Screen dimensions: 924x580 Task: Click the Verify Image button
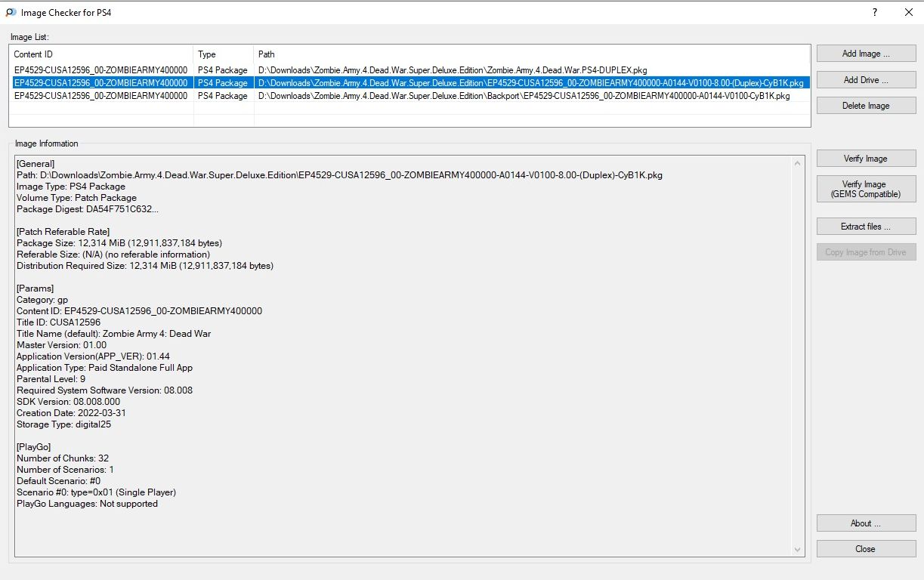click(866, 159)
